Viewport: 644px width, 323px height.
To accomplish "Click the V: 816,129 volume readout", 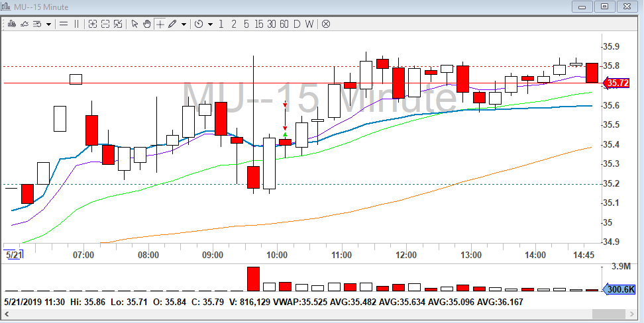I will click(249, 302).
